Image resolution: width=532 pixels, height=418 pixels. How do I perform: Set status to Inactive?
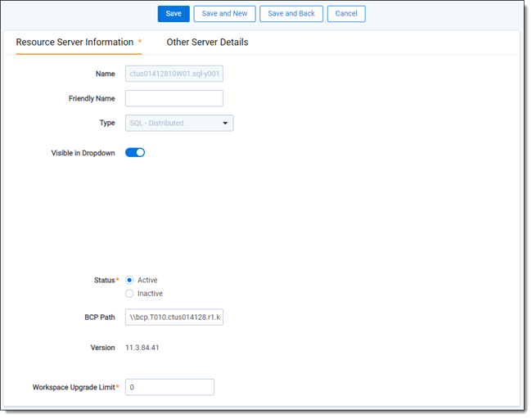pyautogui.click(x=129, y=294)
